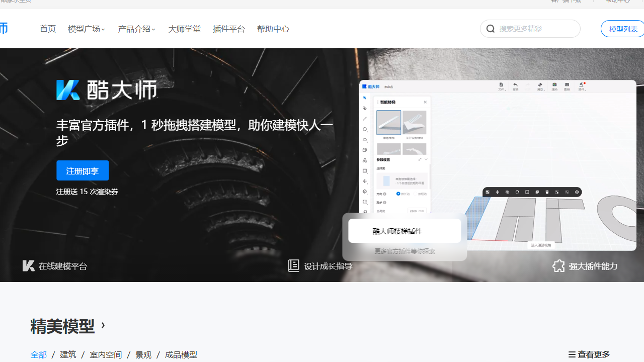
Task: Select the arrow selection tool in the editor
Action: click(365, 98)
